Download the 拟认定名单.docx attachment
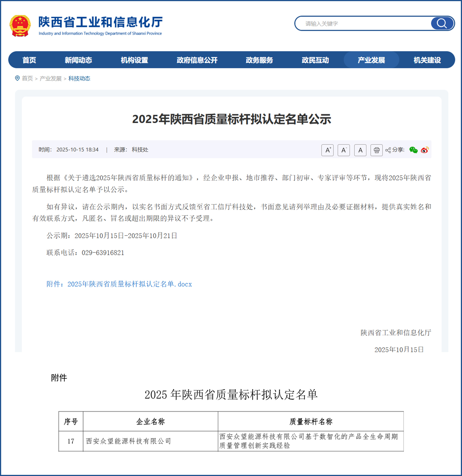 coord(129,284)
